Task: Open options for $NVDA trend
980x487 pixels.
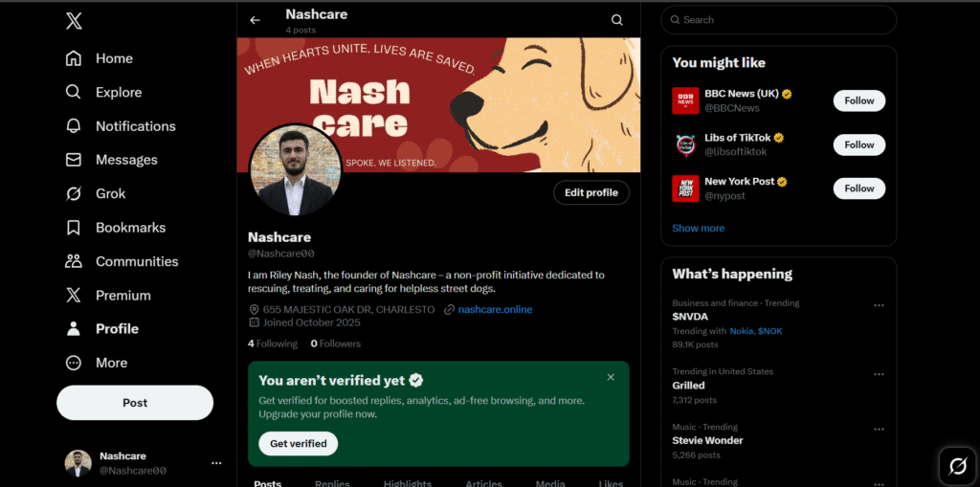Action: (879, 305)
